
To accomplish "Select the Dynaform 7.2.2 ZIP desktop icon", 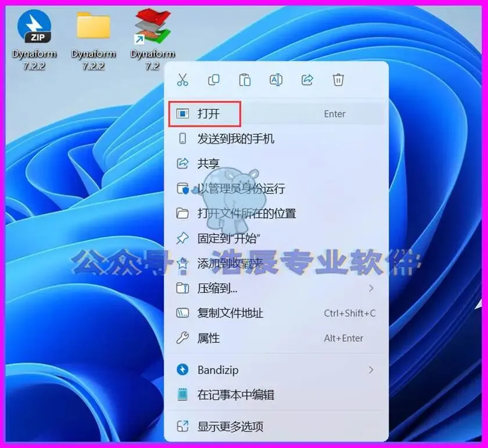I will coord(34,39).
